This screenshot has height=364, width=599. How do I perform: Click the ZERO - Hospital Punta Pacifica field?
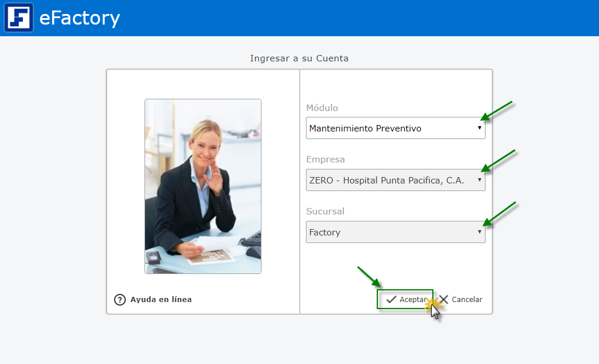coord(389,181)
